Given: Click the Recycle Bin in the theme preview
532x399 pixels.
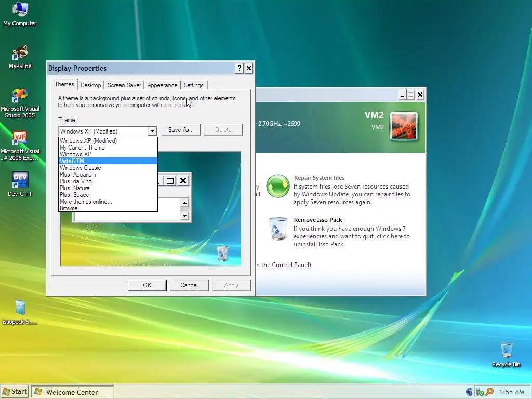Looking at the screenshot, I should [222, 253].
